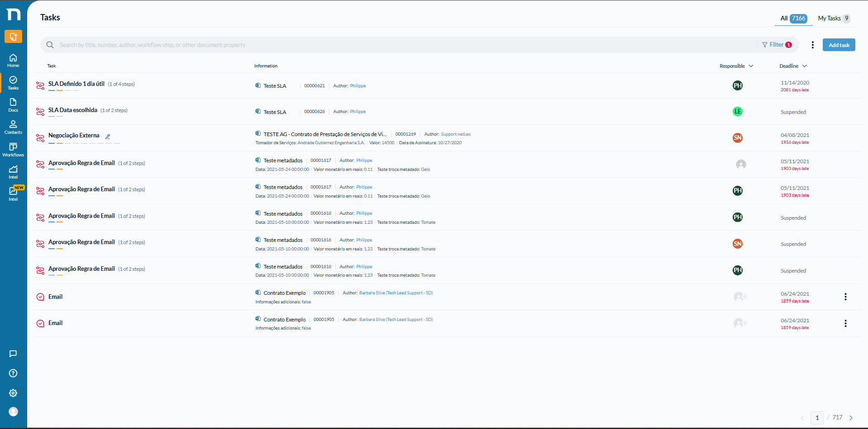Click the SN avatar for document 00001616
The image size is (868, 429).
[x=738, y=244]
